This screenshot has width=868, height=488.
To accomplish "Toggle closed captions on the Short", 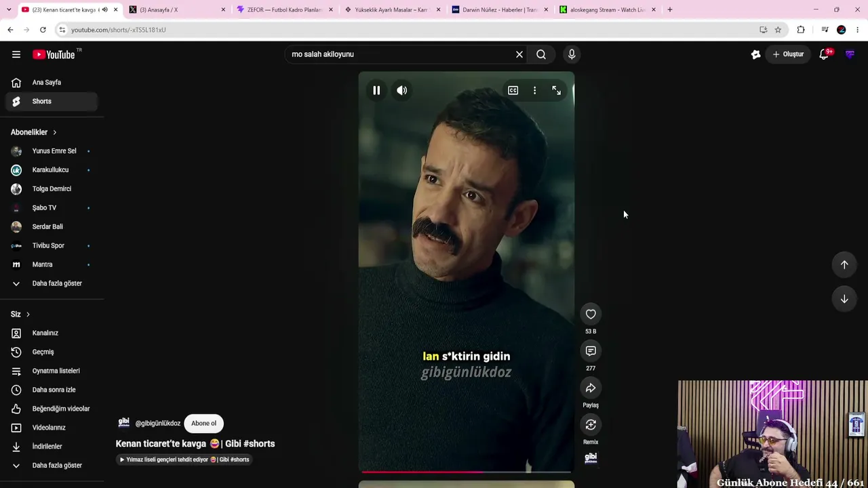I will (x=513, y=90).
